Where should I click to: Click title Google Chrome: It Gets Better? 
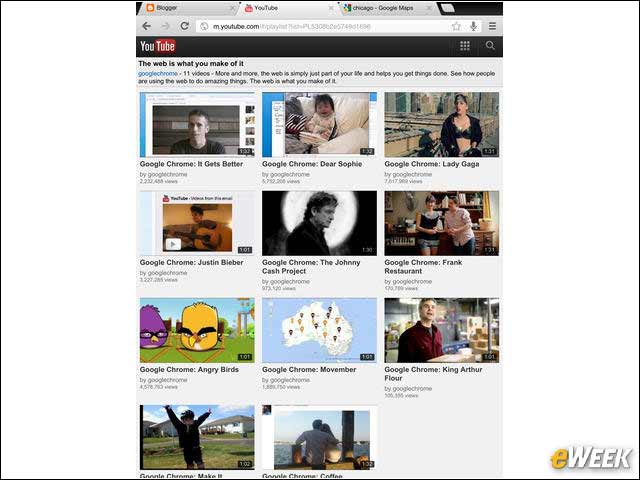point(191,164)
